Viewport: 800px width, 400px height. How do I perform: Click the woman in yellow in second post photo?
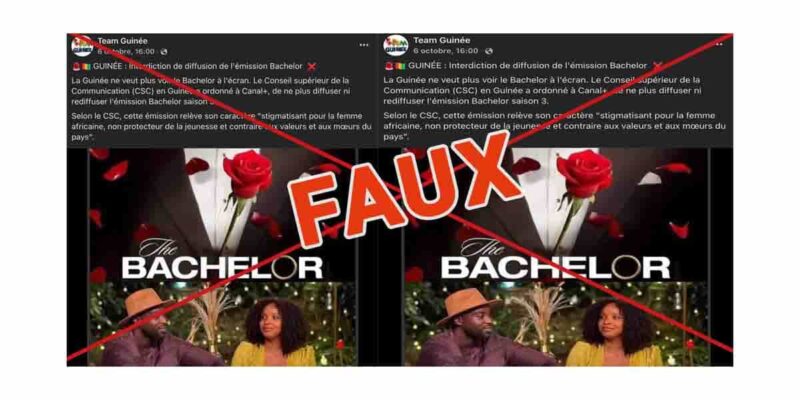coord(610,332)
